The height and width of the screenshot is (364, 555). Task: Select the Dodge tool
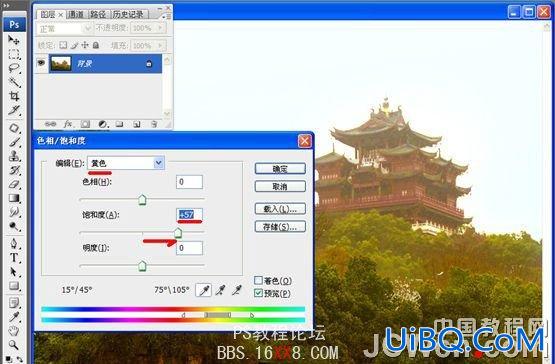[14, 226]
